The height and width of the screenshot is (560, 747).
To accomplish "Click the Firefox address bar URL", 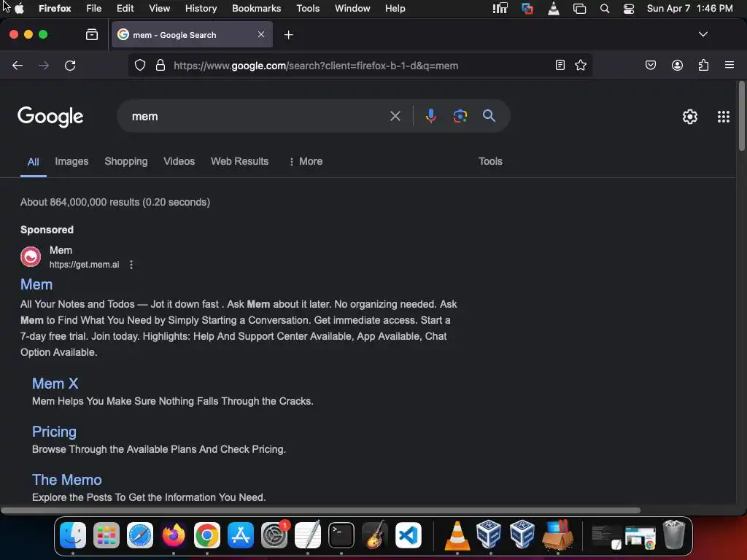I will click(x=315, y=66).
